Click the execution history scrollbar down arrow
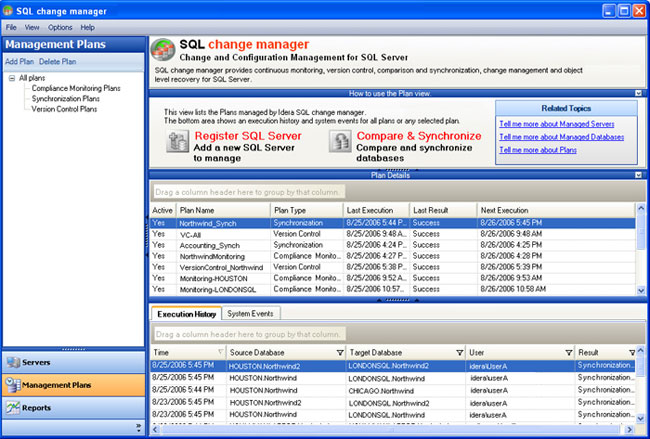This screenshot has height=439, width=650. [641, 418]
